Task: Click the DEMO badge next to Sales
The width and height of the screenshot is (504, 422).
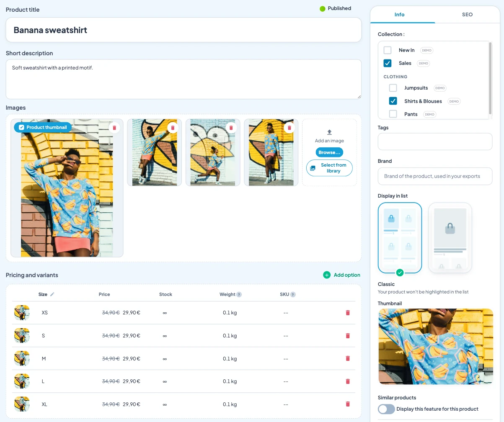Action: coord(424,63)
